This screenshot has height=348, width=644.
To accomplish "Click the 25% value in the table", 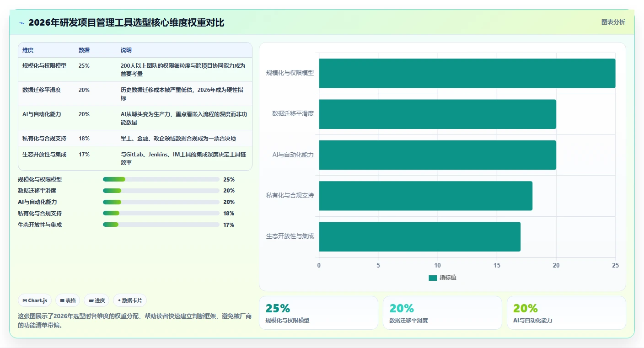I will 84,66.
